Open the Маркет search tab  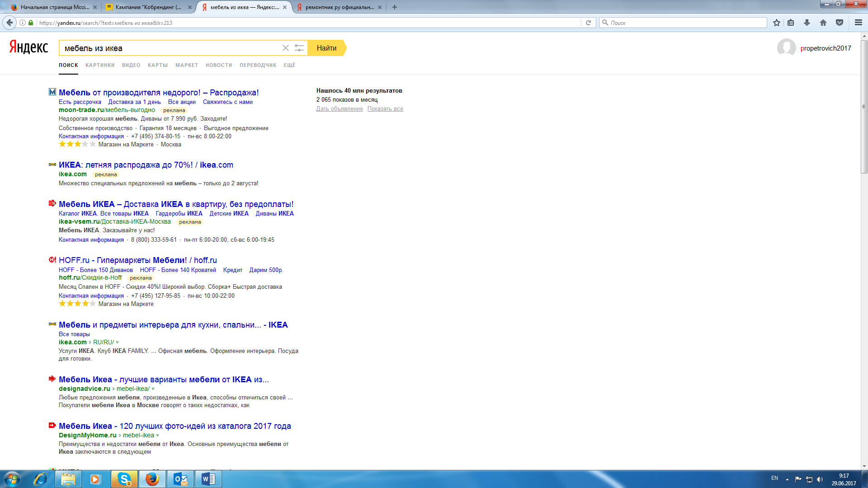click(187, 65)
